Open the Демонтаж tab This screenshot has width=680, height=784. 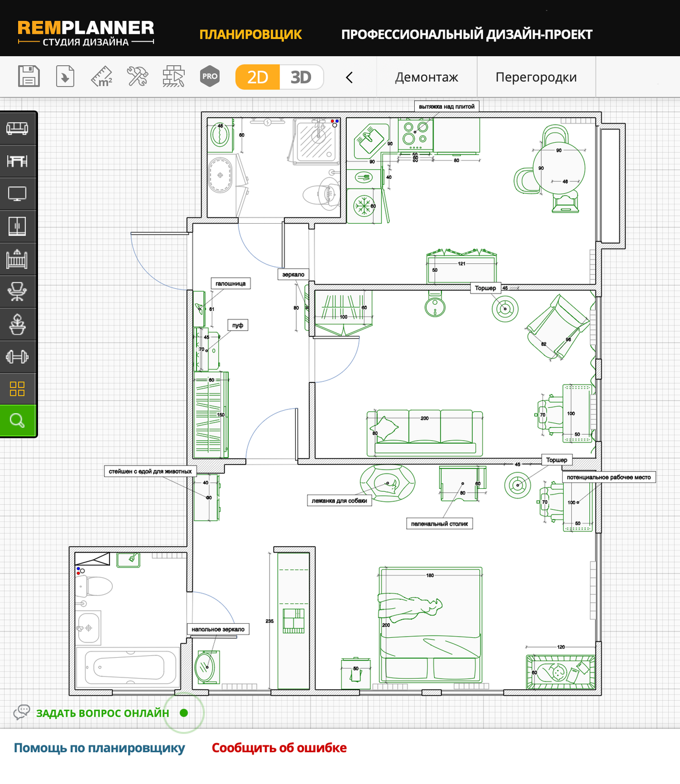point(427,77)
